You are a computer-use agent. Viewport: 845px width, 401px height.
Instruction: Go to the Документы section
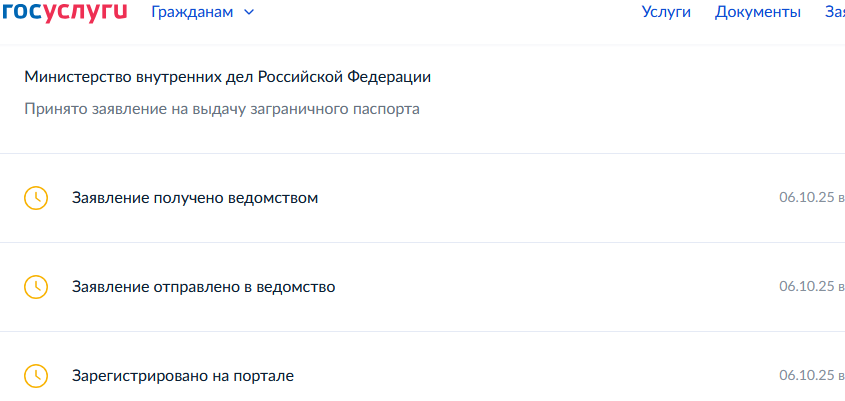click(x=757, y=12)
